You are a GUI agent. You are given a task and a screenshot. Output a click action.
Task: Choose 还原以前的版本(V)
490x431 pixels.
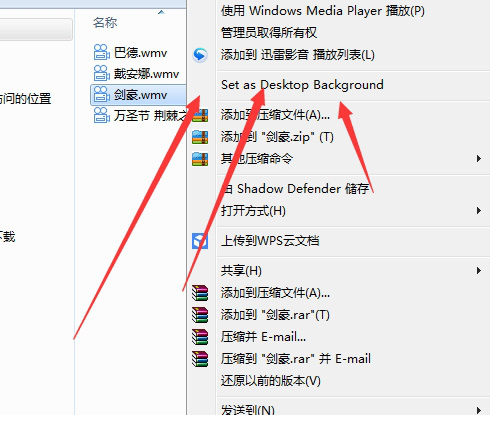(x=271, y=381)
